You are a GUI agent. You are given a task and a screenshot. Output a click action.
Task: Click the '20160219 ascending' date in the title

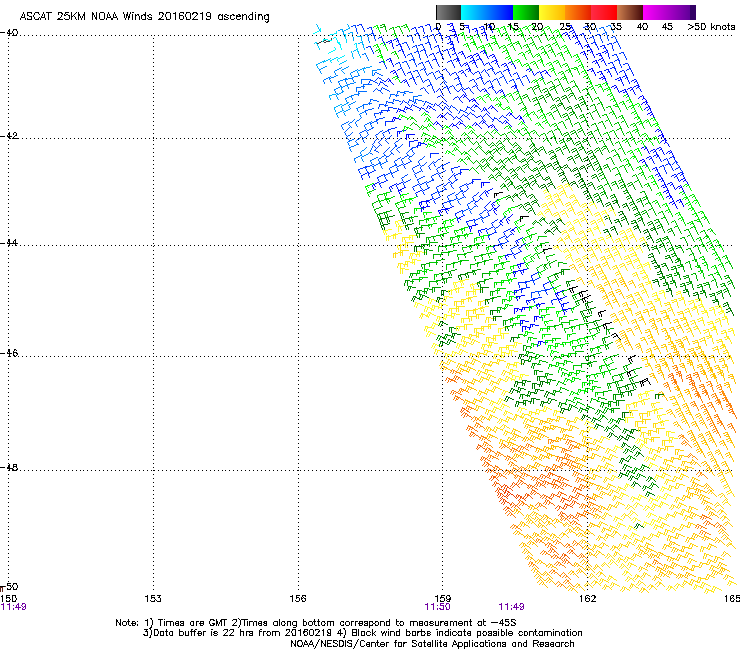[214, 17]
